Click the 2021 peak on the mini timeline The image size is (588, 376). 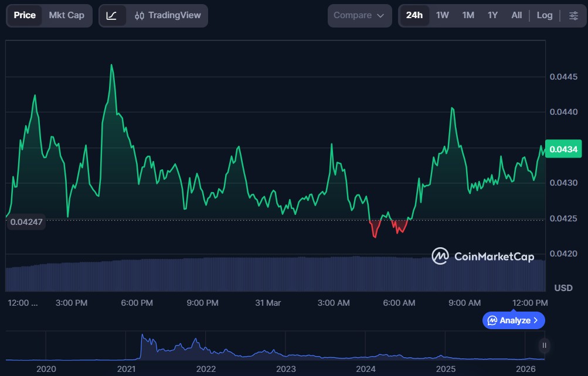click(144, 340)
